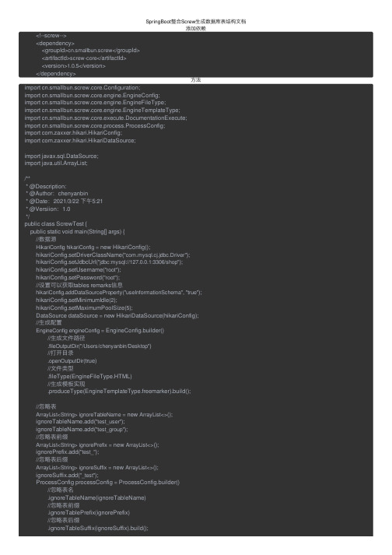Viewport: 392px width, 555px height.
Task: Click the fileType(EngineFileType.HTML) line
Action: [x=90, y=376]
